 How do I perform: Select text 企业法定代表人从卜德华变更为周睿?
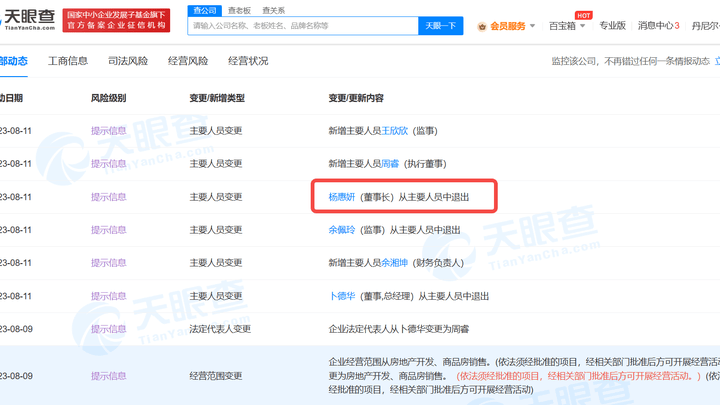click(x=399, y=329)
